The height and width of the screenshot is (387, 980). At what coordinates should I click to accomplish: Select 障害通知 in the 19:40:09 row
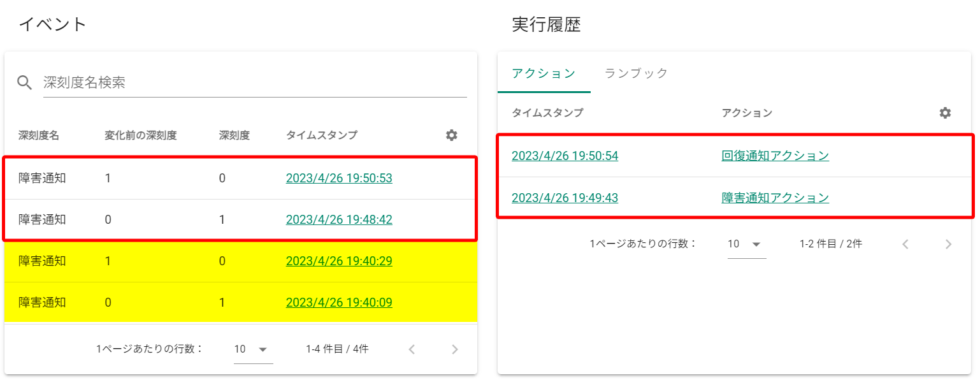(x=42, y=303)
